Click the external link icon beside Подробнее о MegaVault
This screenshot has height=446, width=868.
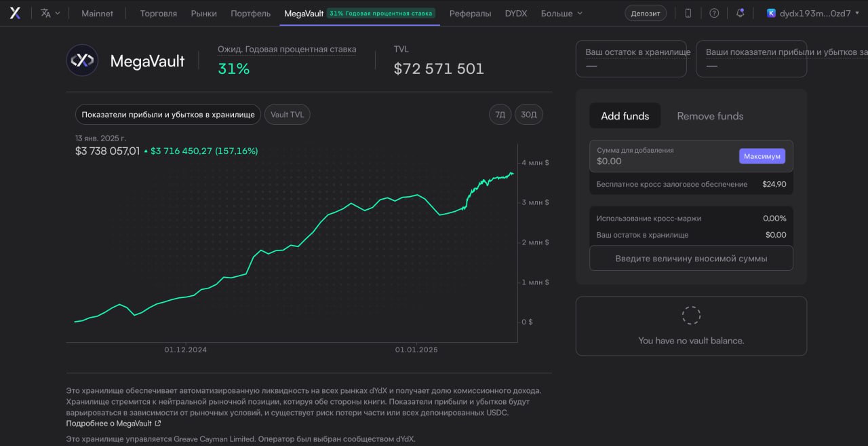pyautogui.click(x=158, y=424)
